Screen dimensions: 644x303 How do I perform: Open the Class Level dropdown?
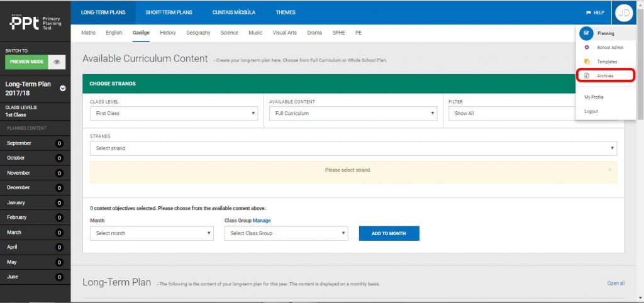(174, 113)
